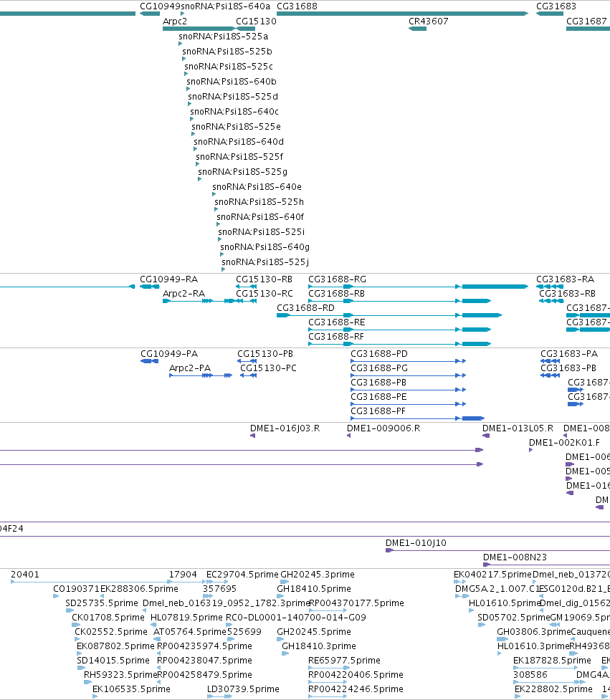Select snoRNA:Psi18S-640a label
This screenshot has width=610, height=700.
click(x=226, y=6)
